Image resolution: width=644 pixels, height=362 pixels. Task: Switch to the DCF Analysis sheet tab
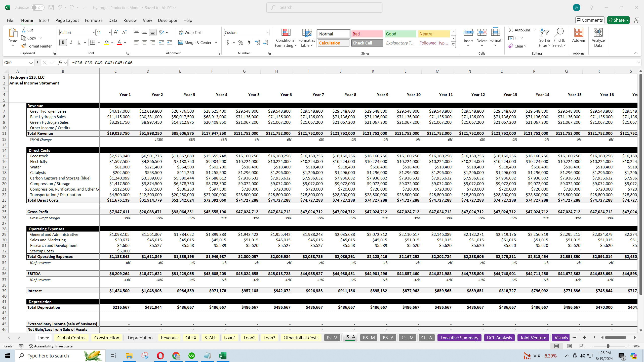tap(499, 338)
